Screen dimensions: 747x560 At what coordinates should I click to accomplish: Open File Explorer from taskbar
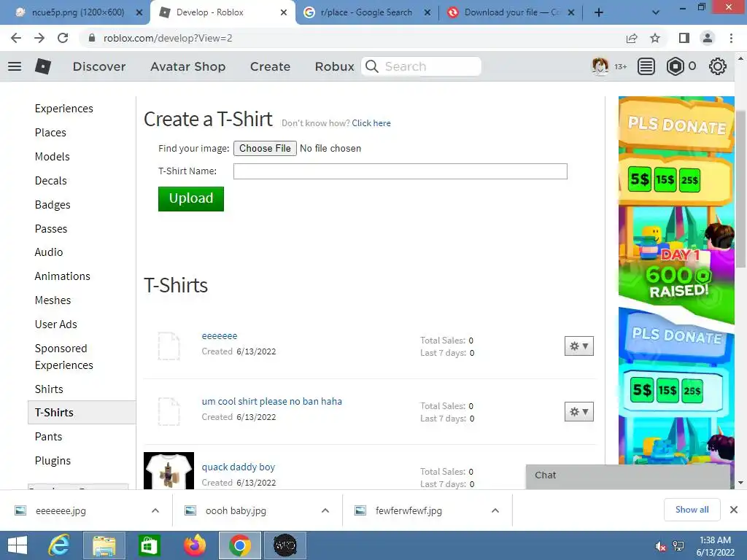pos(104,545)
